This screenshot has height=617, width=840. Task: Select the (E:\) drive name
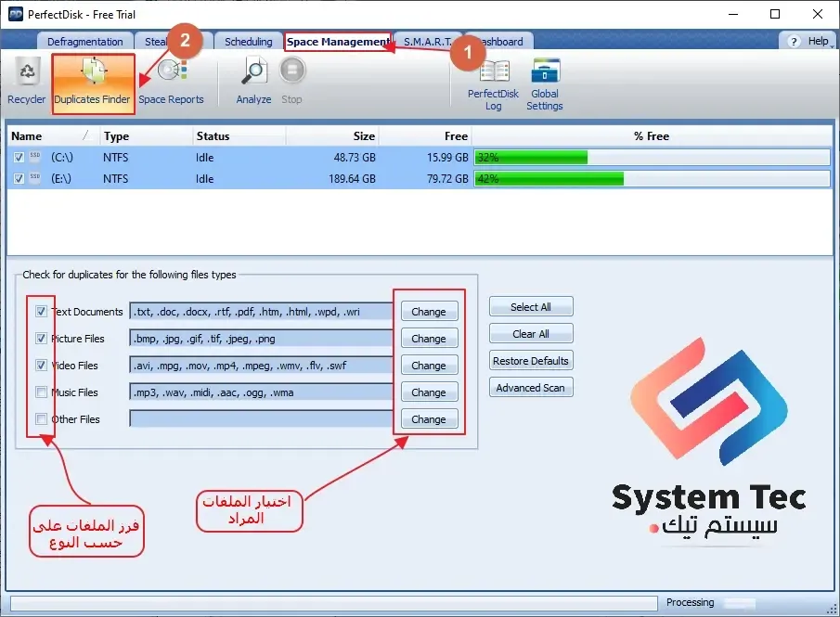(61, 179)
